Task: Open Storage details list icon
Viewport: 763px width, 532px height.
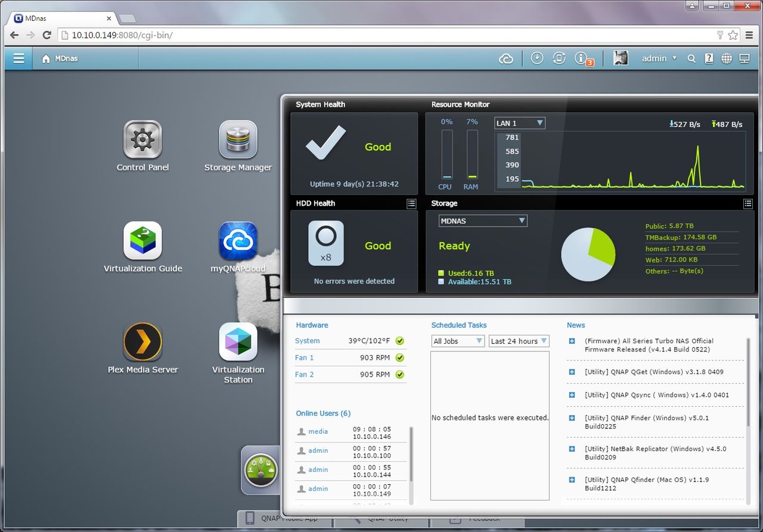Action: pos(748,204)
